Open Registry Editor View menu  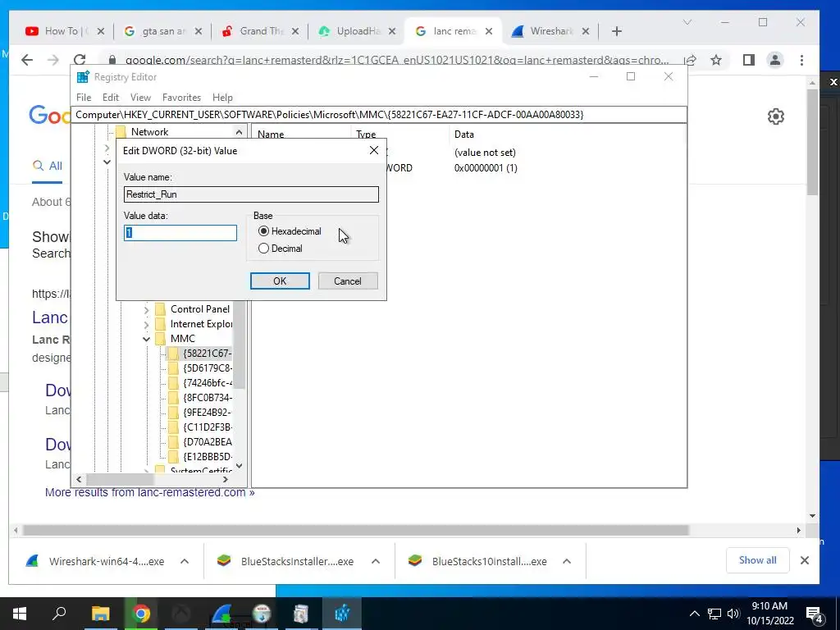[x=140, y=98]
